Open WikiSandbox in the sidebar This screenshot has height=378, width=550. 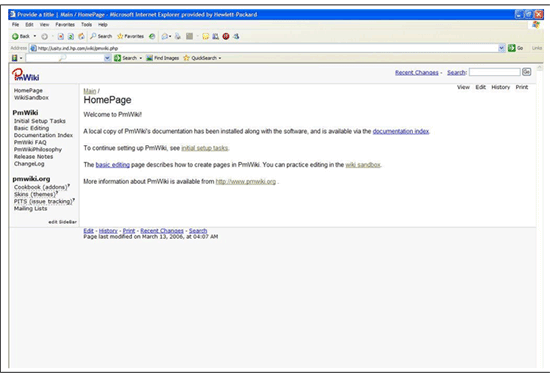click(x=31, y=97)
